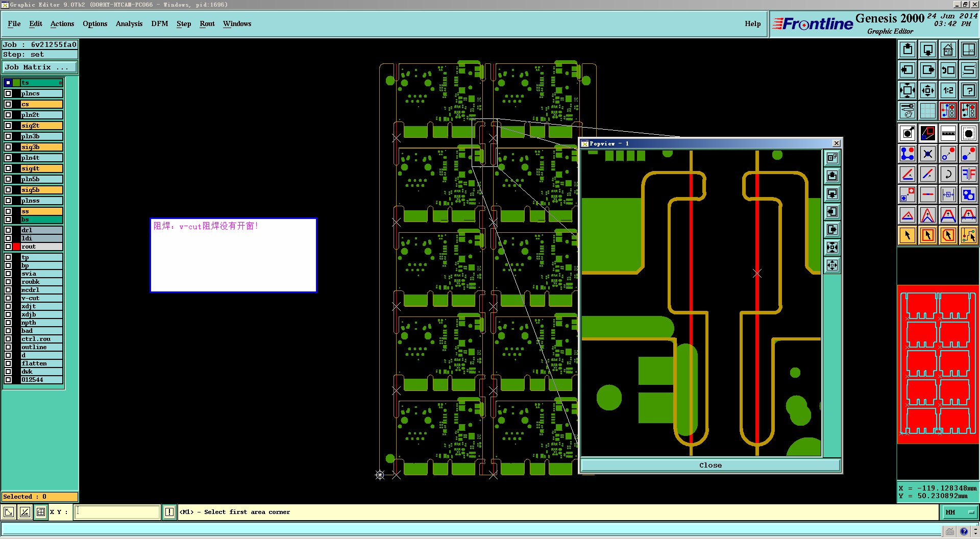Open the Analysis menu

click(x=129, y=23)
